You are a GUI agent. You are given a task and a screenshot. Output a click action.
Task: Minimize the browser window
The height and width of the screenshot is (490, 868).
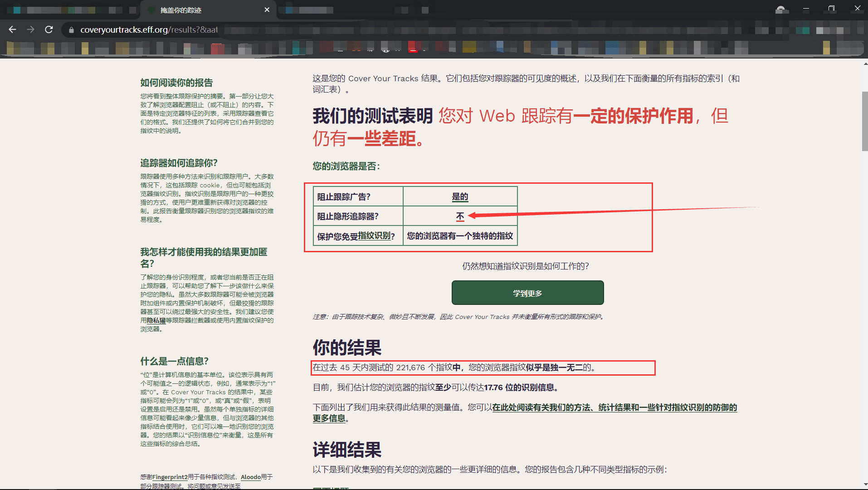point(806,8)
